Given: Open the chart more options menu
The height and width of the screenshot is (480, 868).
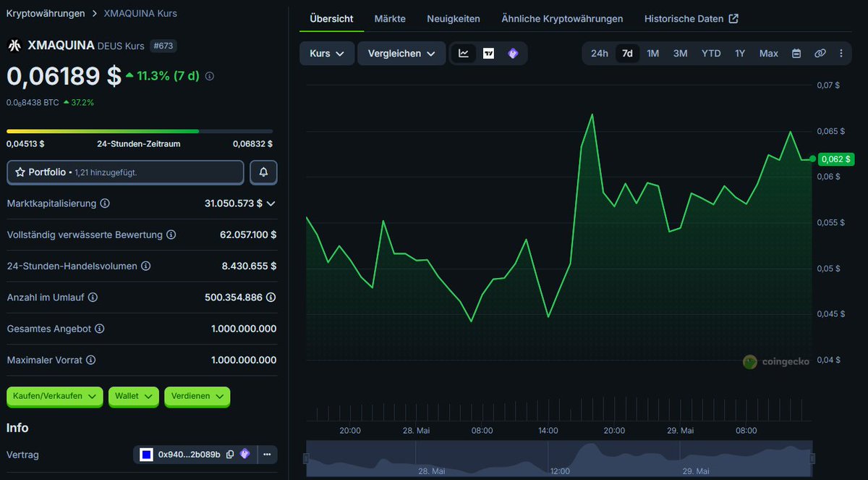Looking at the screenshot, I should 841,54.
